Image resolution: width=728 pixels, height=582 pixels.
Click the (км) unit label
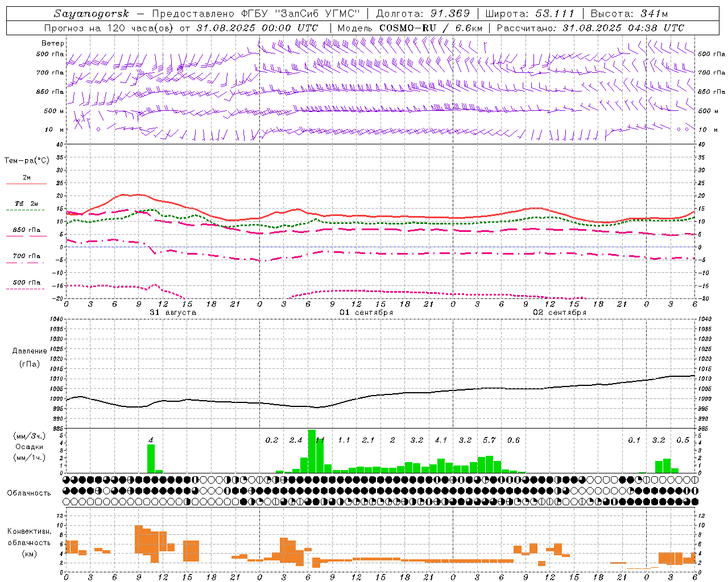pyautogui.click(x=29, y=554)
